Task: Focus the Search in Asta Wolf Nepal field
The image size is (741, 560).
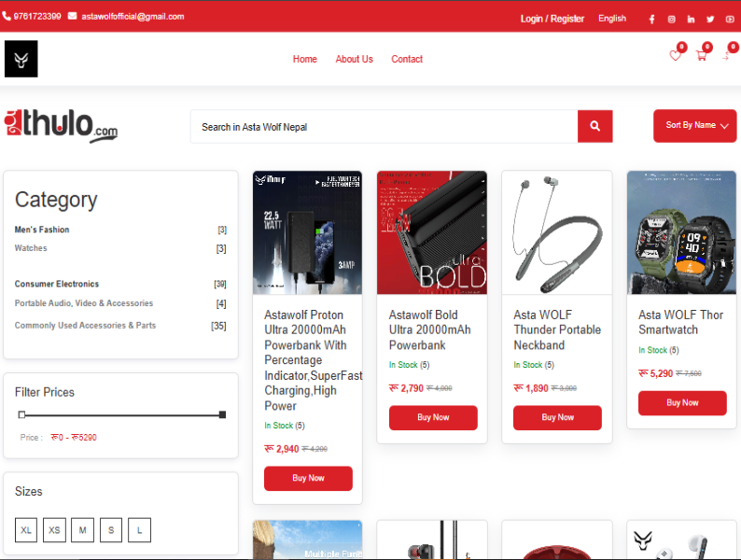Action: tap(383, 127)
